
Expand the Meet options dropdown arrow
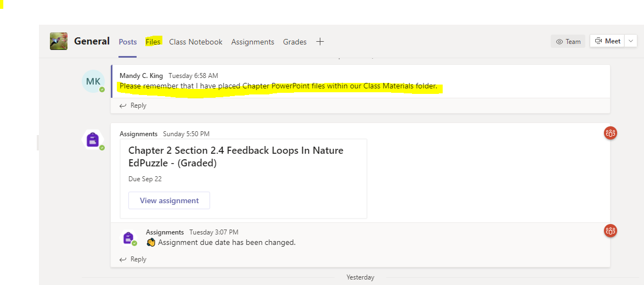pos(631,41)
